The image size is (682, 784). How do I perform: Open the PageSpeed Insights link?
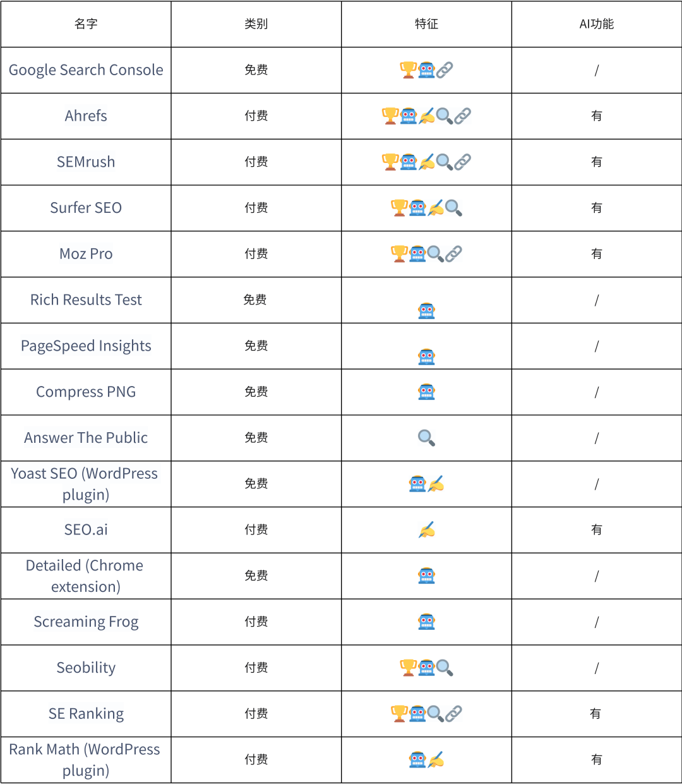pos(86,346)
